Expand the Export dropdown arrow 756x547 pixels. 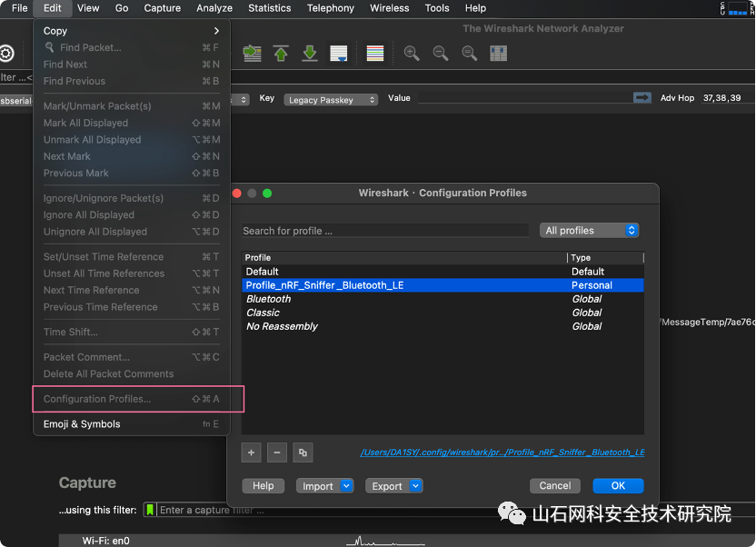tap(415, 486)
